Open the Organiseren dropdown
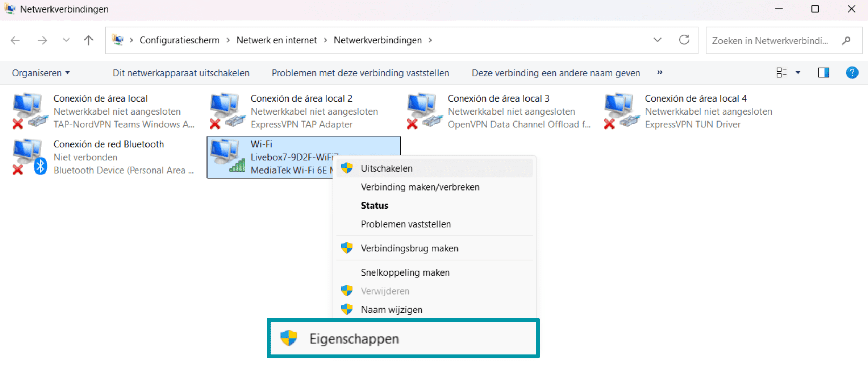The image size is (868, 387). click(x=40, y=73)
